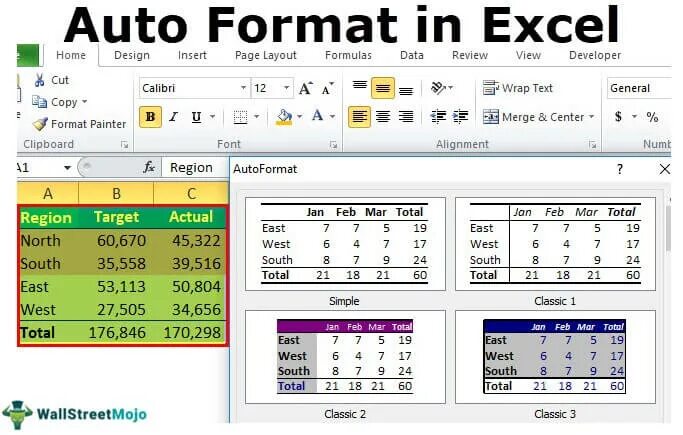Open the Orientation text rotation tool
The height and width of the screenshot is (435, 683).
(438, 88)
